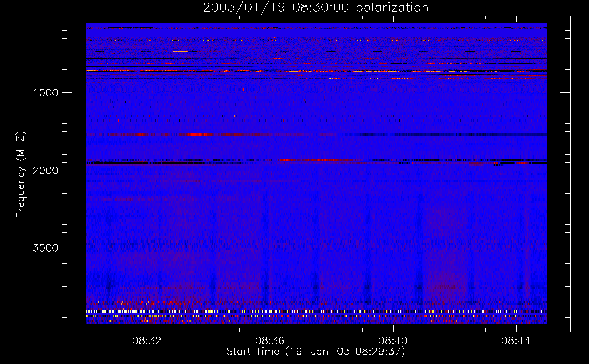
Task: Select the 1000 frequency axis label
Action: click(46, 93)
